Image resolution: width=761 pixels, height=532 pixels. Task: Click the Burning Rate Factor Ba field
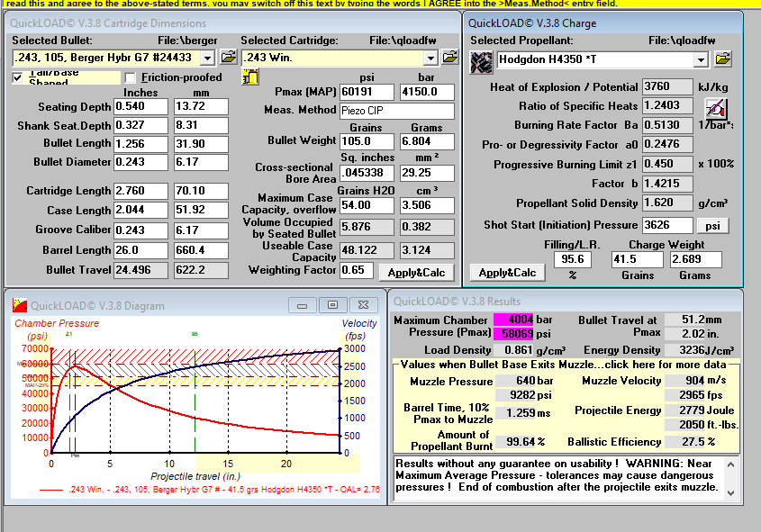click(667, 125)
